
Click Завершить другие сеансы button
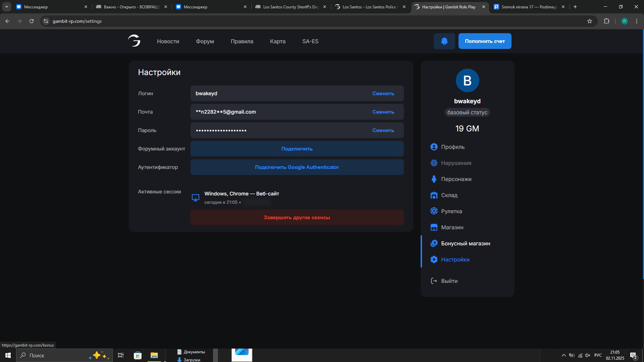point(297,218)
